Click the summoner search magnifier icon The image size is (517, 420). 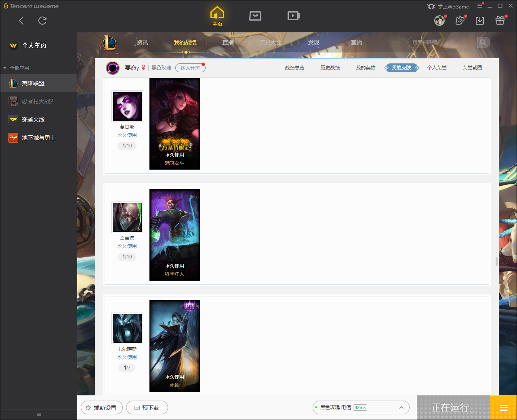pyautogui.click(x=483, y=42)
